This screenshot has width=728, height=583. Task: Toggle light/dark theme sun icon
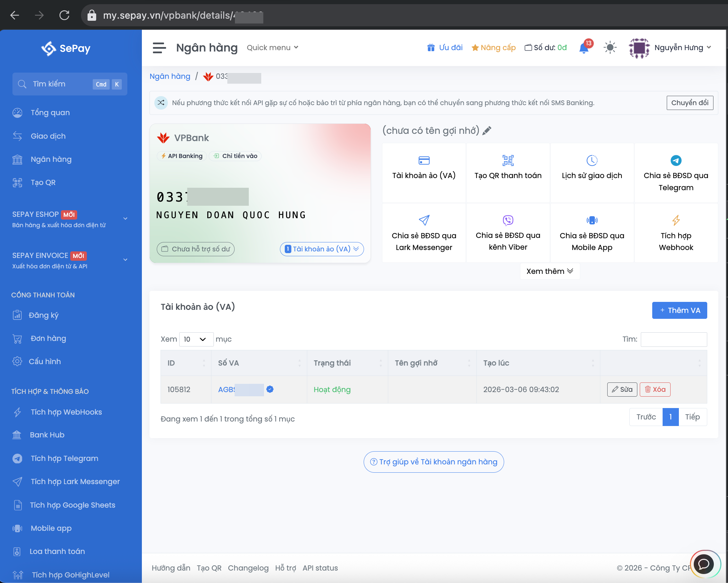[610, 48]
